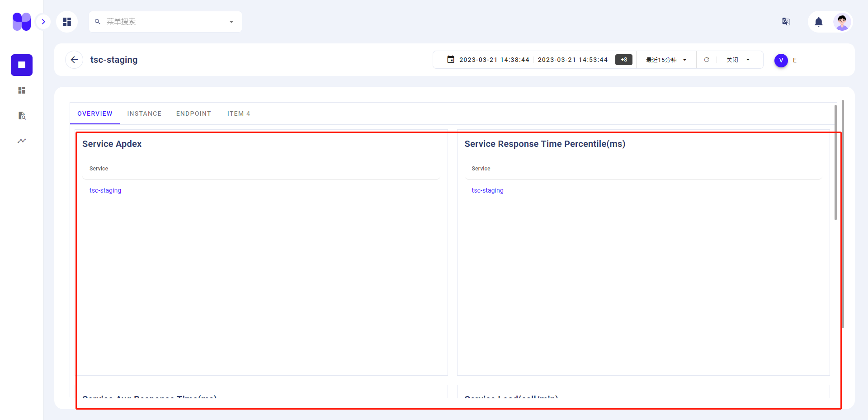
Task: Open notifications via the bell icon
Action: point(819,22)
